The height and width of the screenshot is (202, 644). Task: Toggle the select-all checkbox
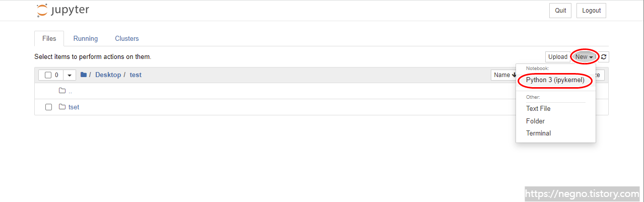pos(48,75)
